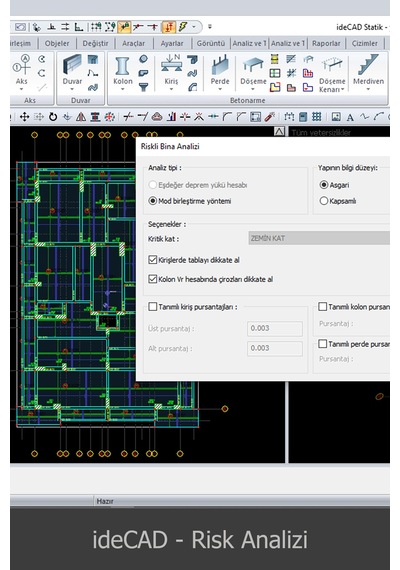Enable Tanımlı kolon pursantajı checkbox

(x=322, y=307)
